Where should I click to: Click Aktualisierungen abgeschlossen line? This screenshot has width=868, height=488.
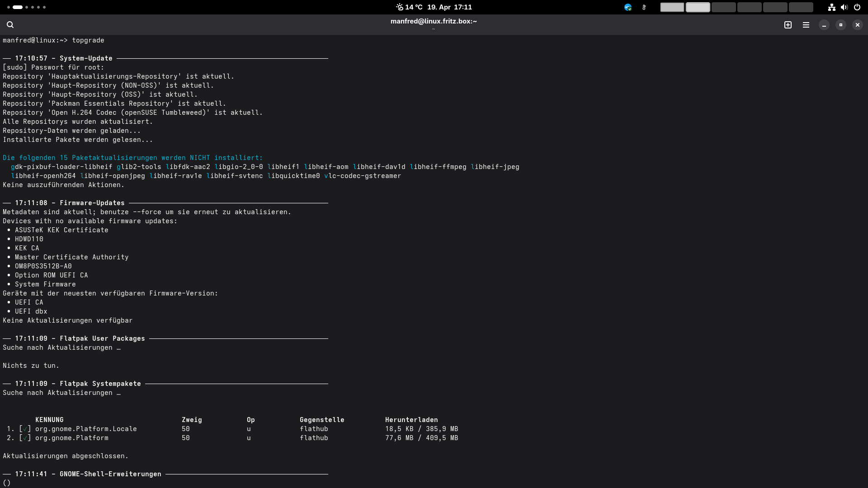pos(66,456)
